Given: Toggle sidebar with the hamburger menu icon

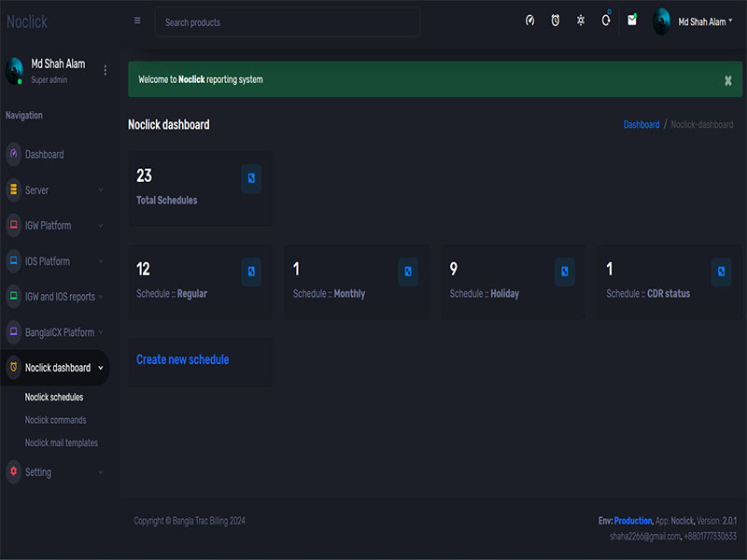Looking at the screenshot, I should pos(138,21).
